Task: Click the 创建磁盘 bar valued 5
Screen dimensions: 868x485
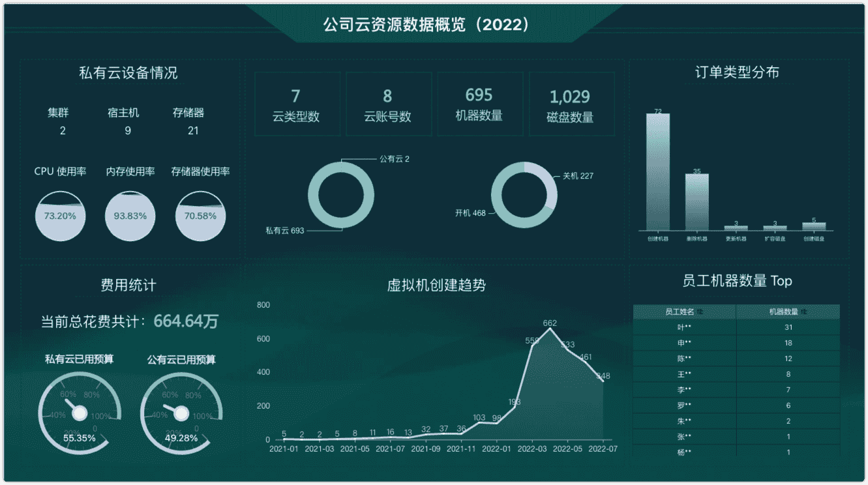Action: [x=814, y=226]
